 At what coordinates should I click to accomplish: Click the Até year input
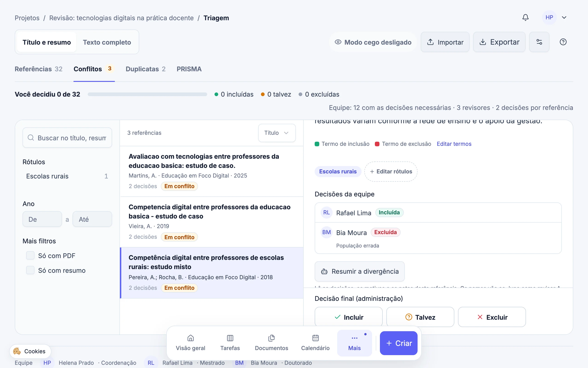point(92,219)
